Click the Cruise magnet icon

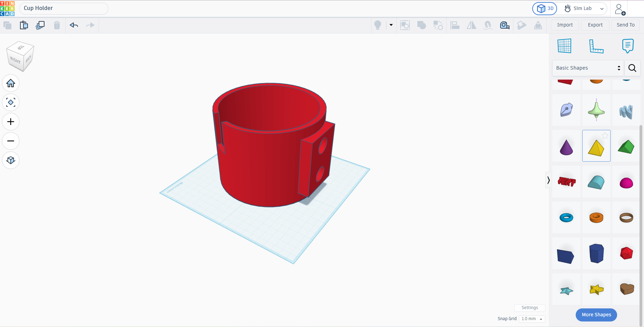click(488, 25)
